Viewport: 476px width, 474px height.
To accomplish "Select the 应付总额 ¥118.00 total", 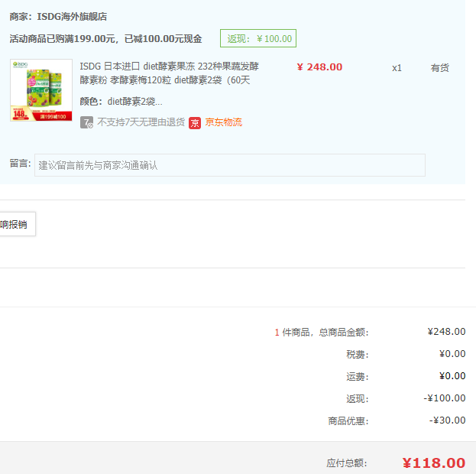I will point(434,463).
